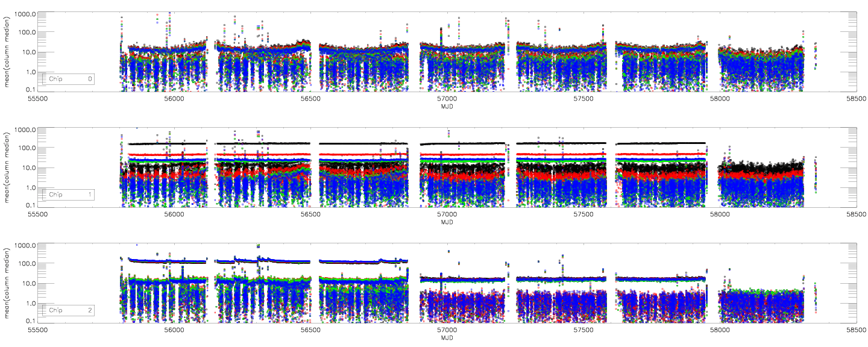Click the MJD axis title under the bottom panel
The width and height of the screenshot is (868, 347).
447,338
